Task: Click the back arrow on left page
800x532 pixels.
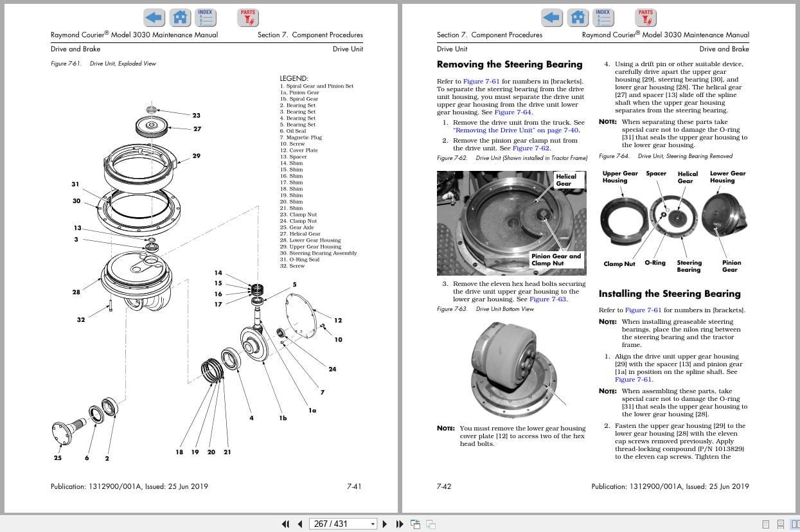Action: click(x=154, y=17)
